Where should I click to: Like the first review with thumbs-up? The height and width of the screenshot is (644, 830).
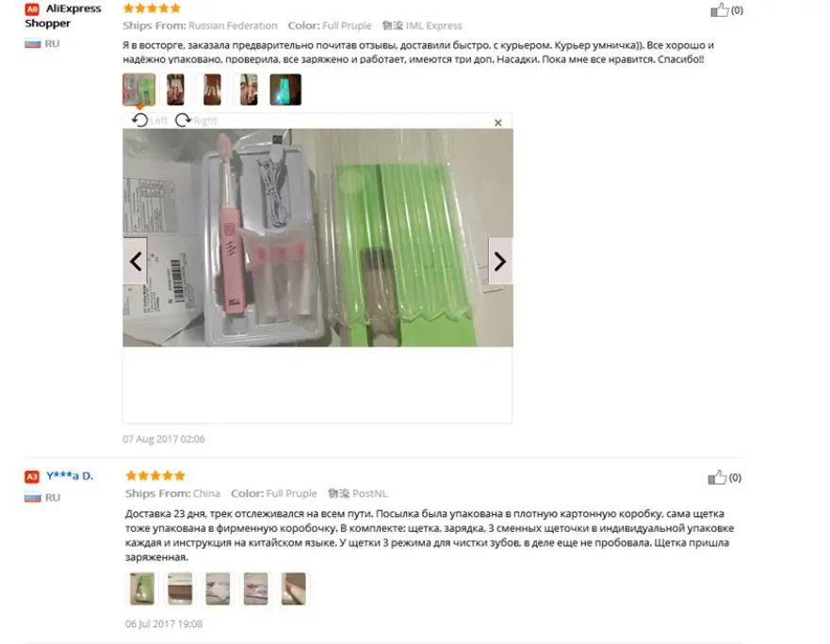coord(720,10)
